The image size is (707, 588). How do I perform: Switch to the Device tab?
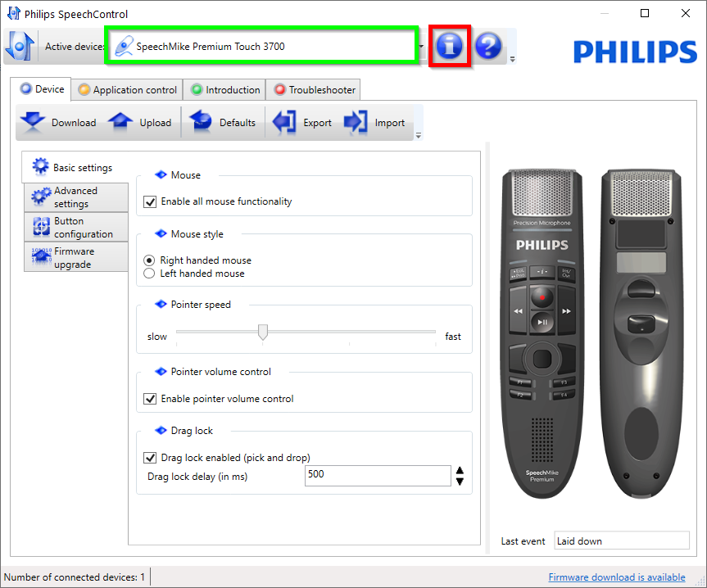coord(42,89)
